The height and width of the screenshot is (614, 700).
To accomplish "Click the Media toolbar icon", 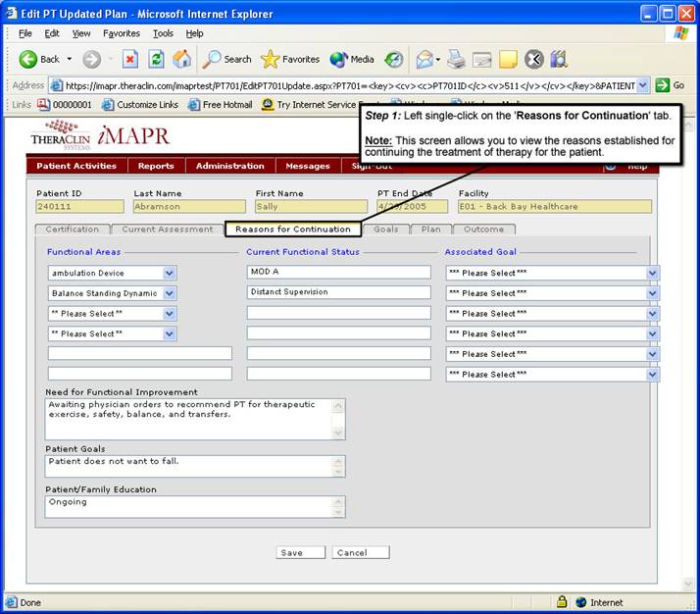I will tap(352, 59).
